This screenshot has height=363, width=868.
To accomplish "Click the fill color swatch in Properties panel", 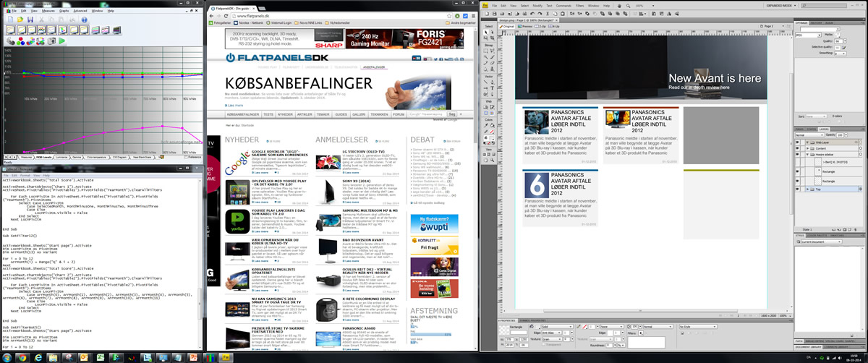I will [537, 327].
